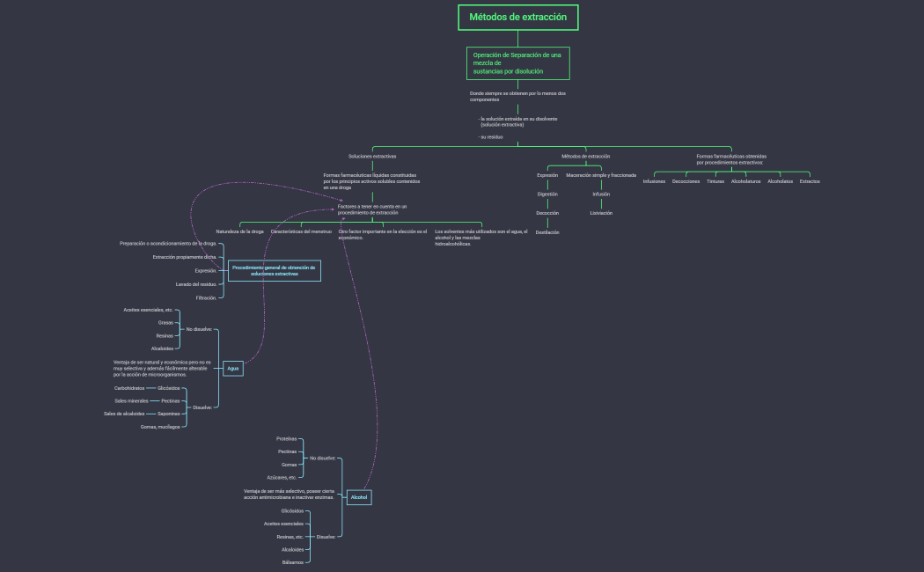Select the Filtración step node
Viewport: 924px width, 572px height.
(206, 298)
